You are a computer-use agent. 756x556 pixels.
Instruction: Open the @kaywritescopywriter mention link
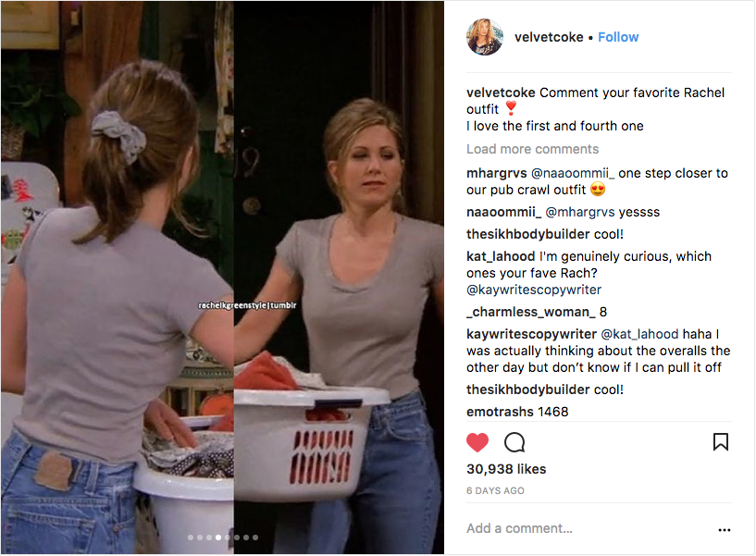click(534, 290)
